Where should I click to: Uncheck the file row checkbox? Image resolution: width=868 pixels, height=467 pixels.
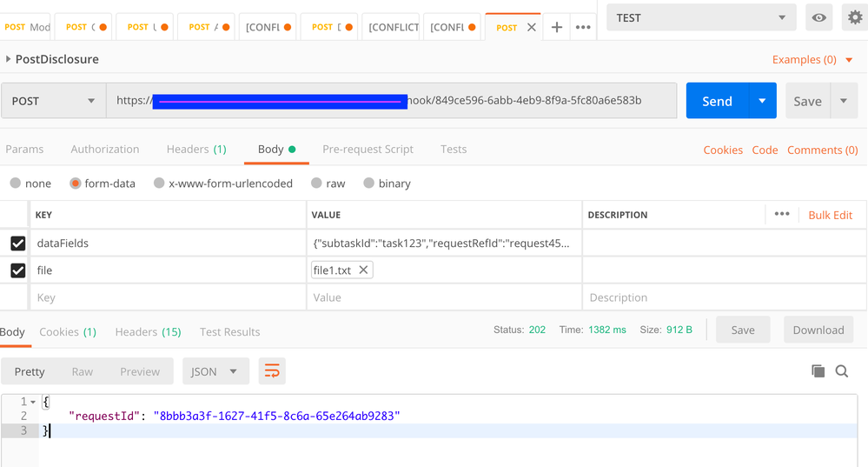tap(17, 270)
